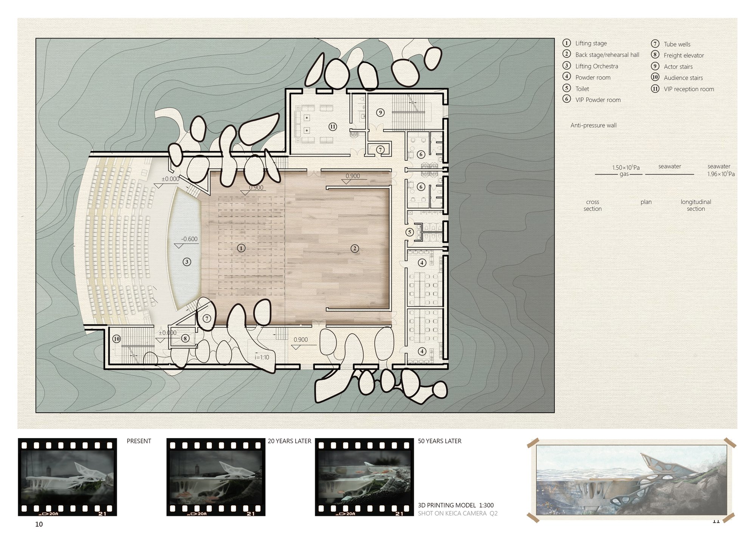Click the 'Anti-pressure wall' label
This screenshot has width=756, height=534.
click(593, 125)
